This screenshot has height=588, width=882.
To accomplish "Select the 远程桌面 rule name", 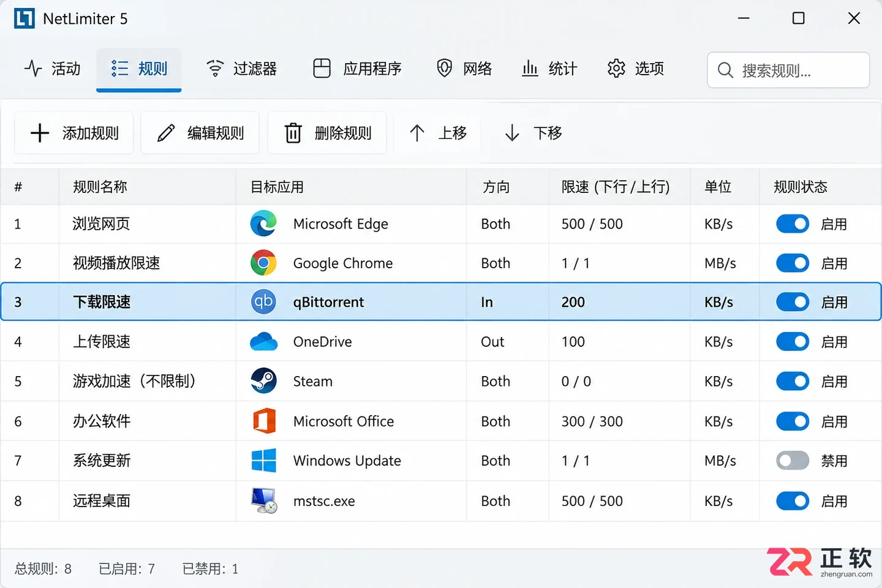I will point(102,501).
